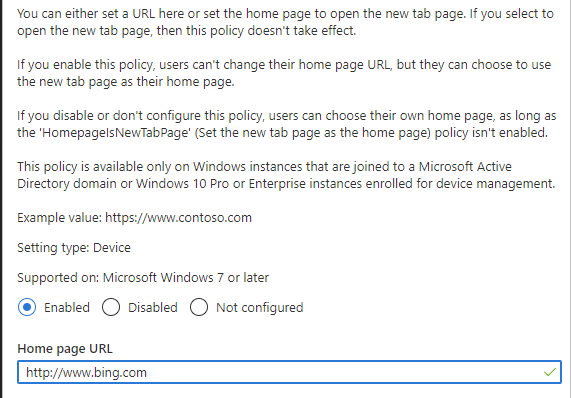Click the paragraph starting 'If you enable this policy'
The image size is (571, 398).
coord(284,73)
